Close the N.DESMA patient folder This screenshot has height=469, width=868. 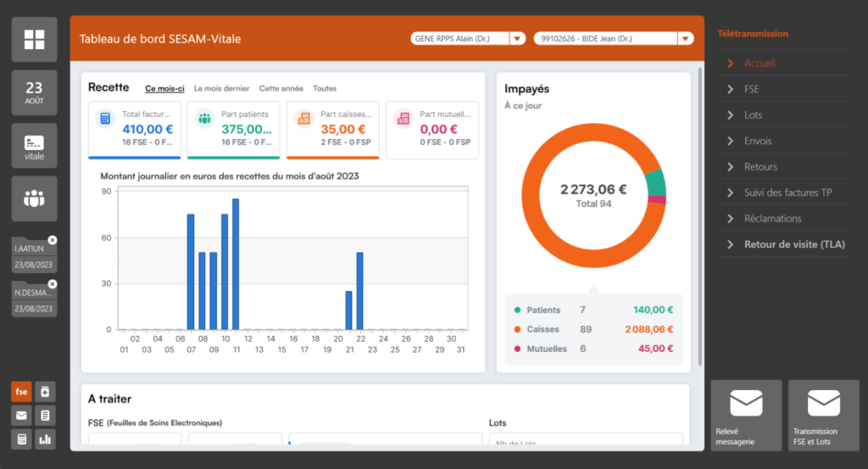pos(53,284)
